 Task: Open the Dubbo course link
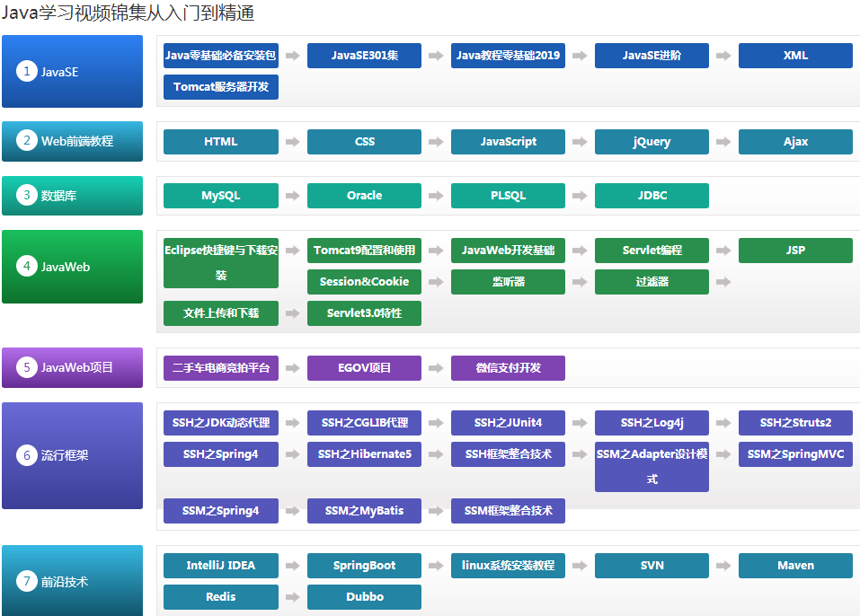tap(364, 597)
